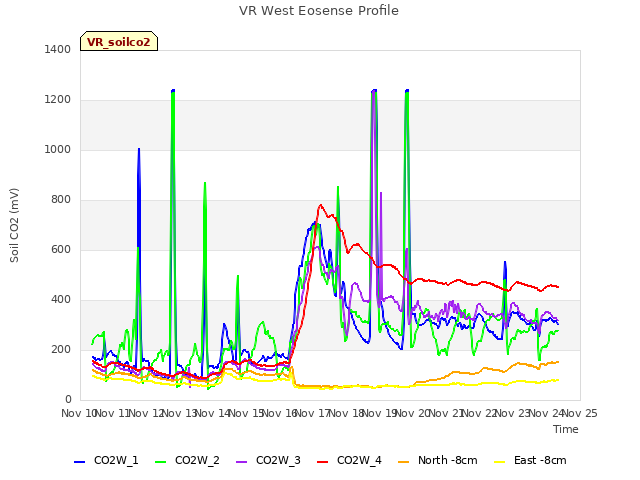Screen dimensions: 640x480
Task: Click the Nov 21 x-axis tick label
Action: pos(446,413)
